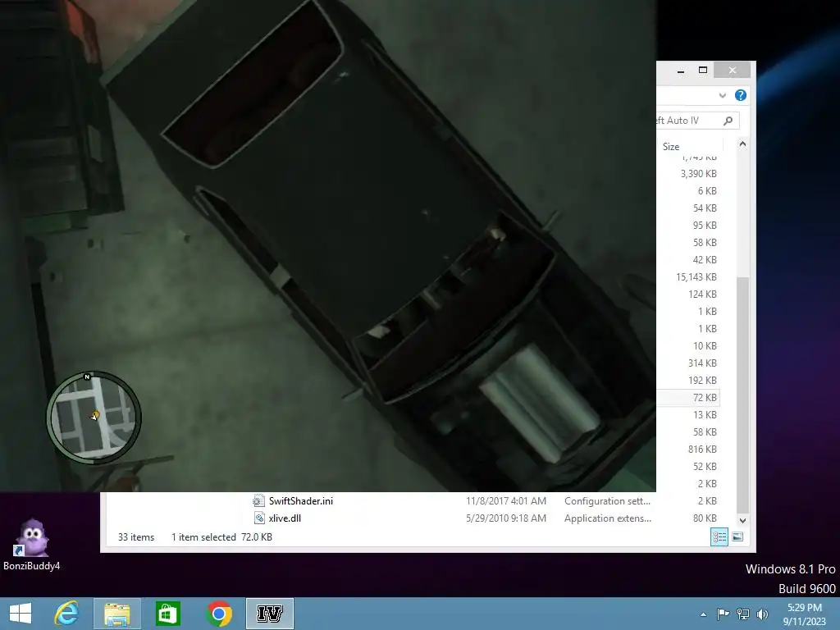This screenshot has width=840, height=630.
Task: Click the 42 KB size cell
Action: click(705, 259)
